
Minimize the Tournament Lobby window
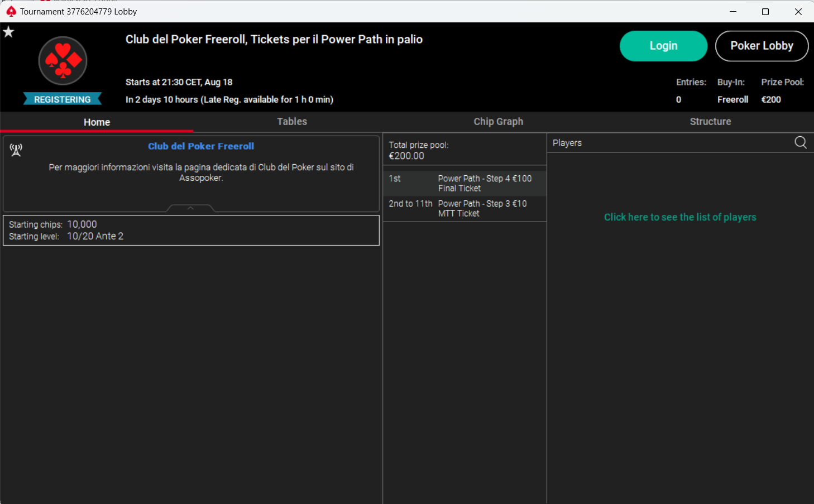(733, 11)
